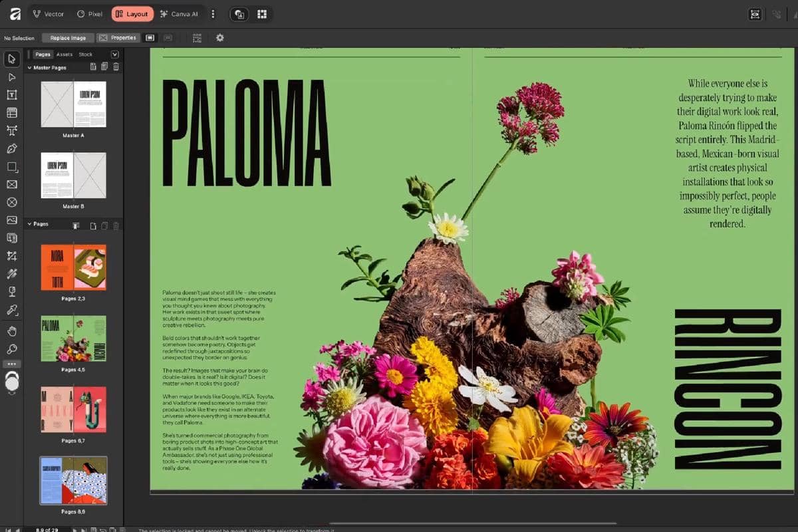The width and height of the screenshot is (798, 532).
Task: Go to the previous spread arrow
Action: point(18,529)
